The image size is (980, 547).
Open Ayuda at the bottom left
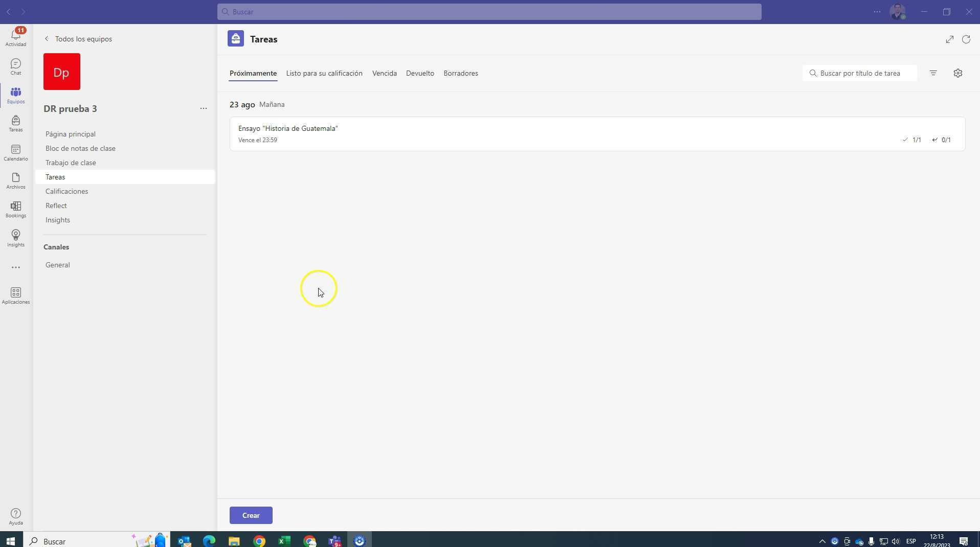(x=15, y=515)
